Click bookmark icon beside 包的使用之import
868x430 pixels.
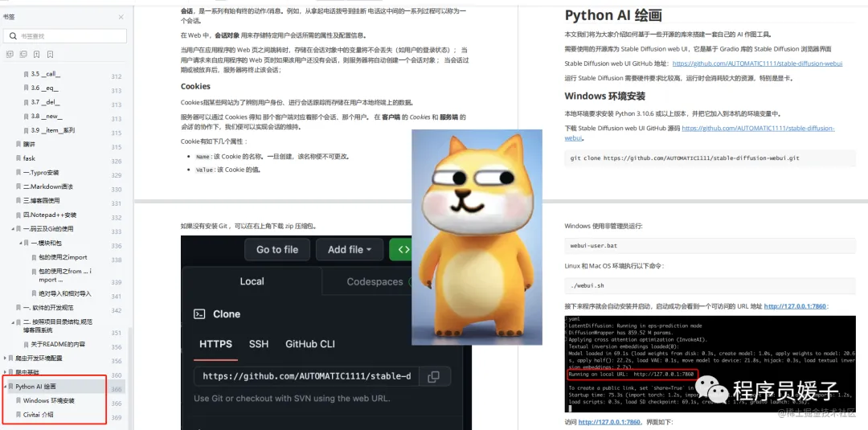click(x=34, y=257)
